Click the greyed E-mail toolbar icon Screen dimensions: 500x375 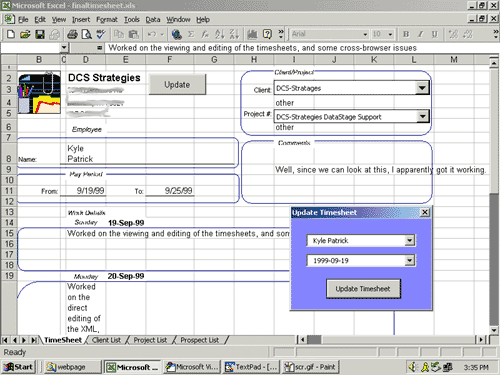54,34
